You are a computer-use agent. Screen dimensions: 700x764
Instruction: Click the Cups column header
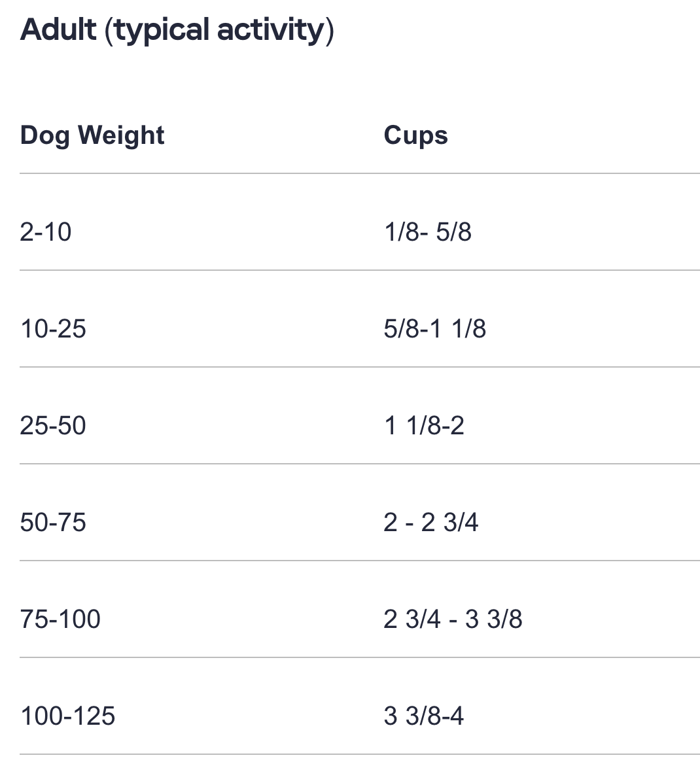tap(415, 135)
